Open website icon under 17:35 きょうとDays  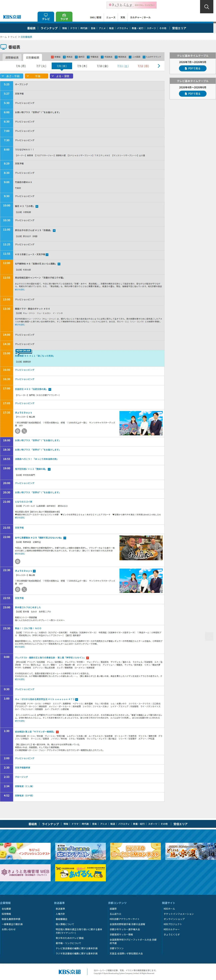click(x=17, y=431)
